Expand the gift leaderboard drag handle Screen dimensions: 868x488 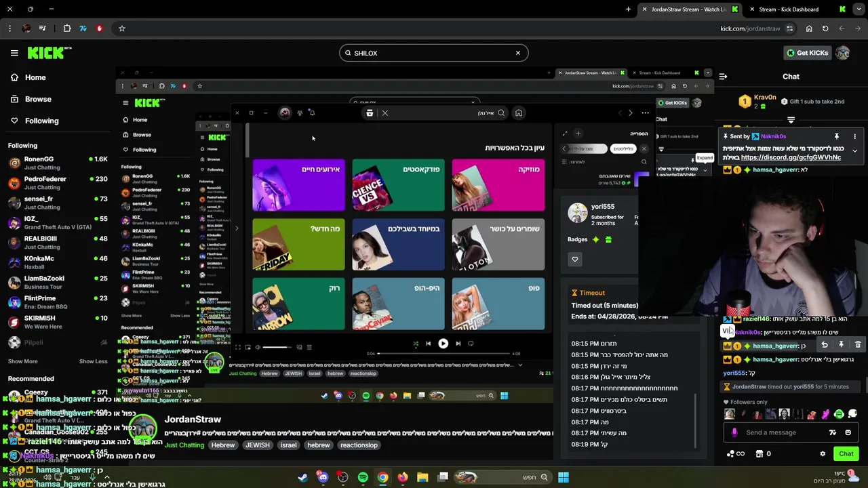pyautogui.click(x=791, y=120)
